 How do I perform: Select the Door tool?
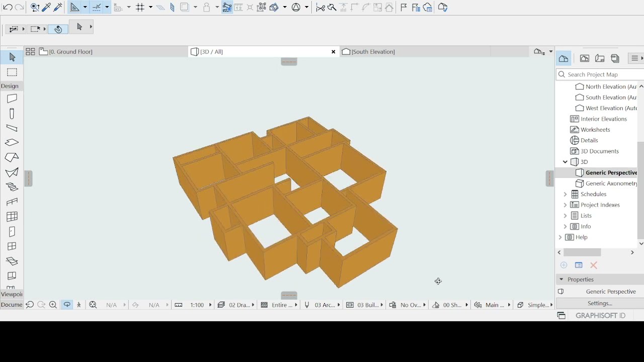click(x=12, y=232)
